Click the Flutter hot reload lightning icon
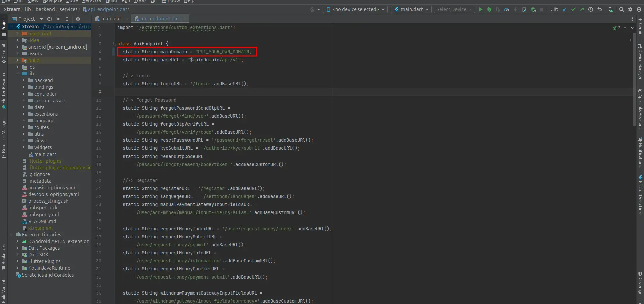This screenshot has width=644, height=304. click(x=516, y=9)
